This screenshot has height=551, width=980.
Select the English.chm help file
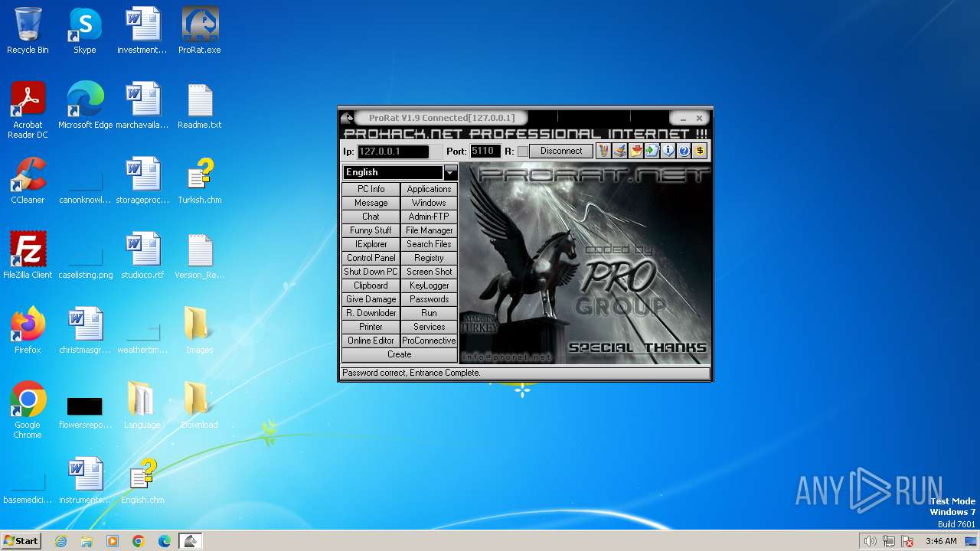(142, 481)
